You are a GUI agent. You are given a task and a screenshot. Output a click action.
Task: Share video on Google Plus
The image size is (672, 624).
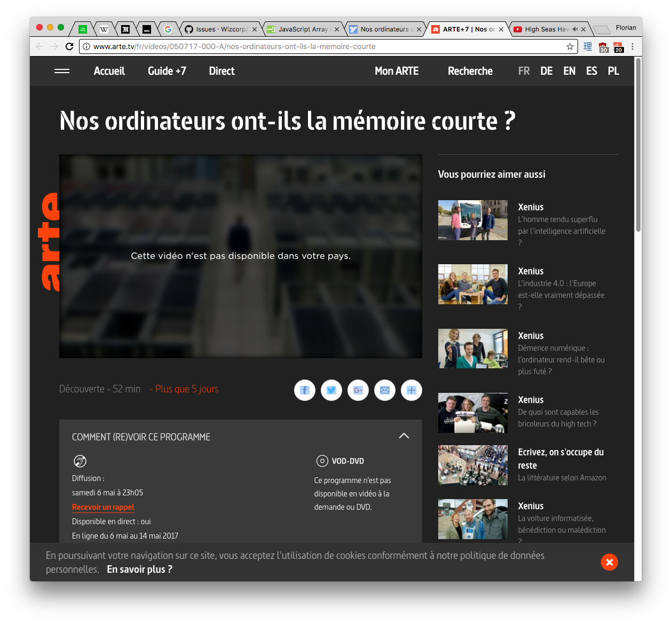click(x=358, y=390)
